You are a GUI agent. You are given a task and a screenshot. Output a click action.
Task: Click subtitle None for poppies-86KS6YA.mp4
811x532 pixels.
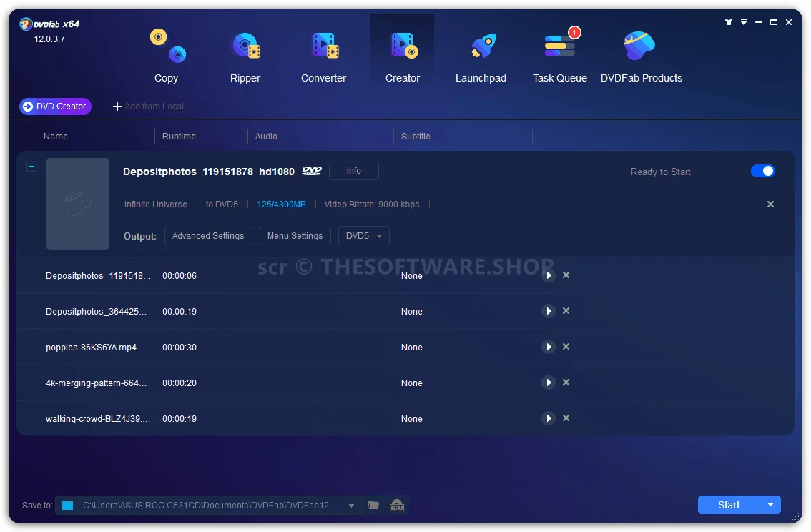click(412, 348)
